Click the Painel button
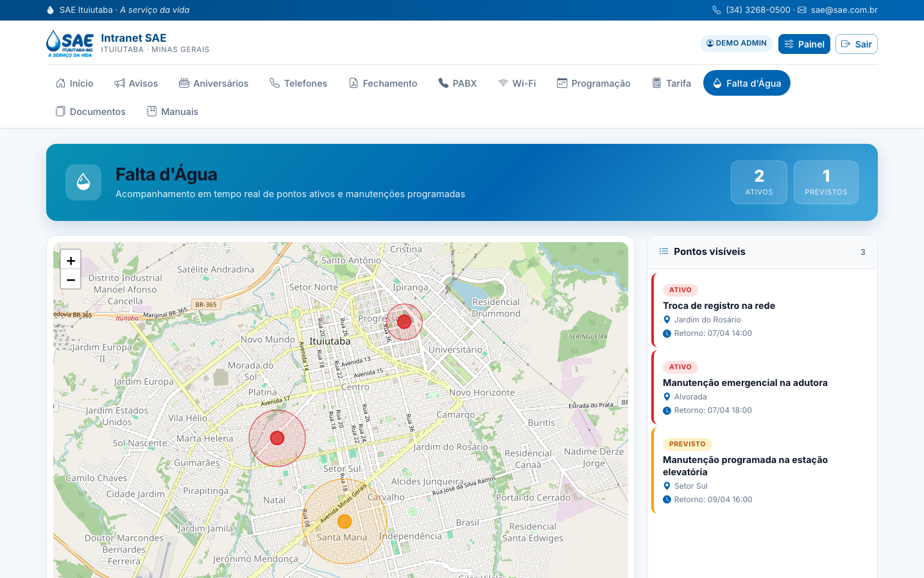Viewport: 924px width, 578px height. click(x=804, y=44)
